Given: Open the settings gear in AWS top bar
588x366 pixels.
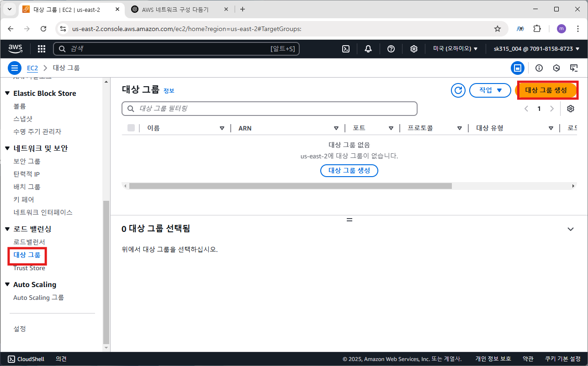Looking at the screenshot, I should tap(414, 49).
